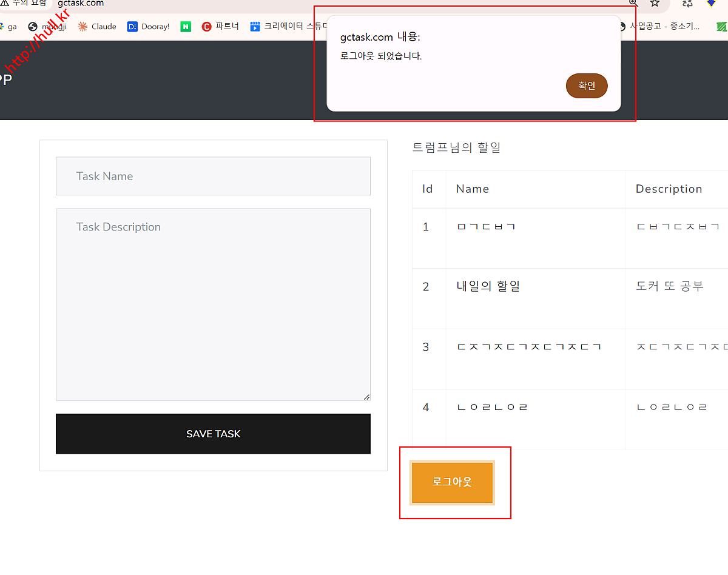Open the Claude bookmark

97,27
